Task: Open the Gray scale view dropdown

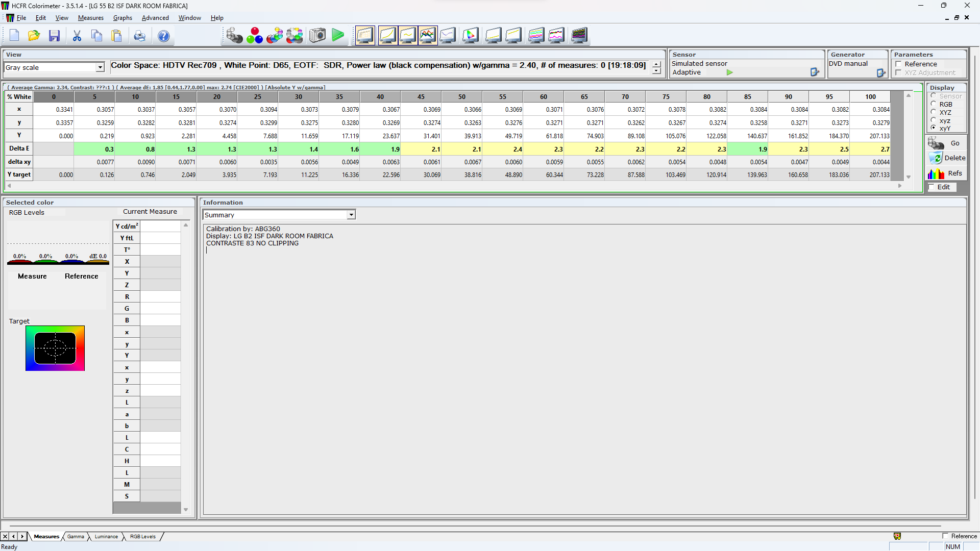Action: click(100, 67)
